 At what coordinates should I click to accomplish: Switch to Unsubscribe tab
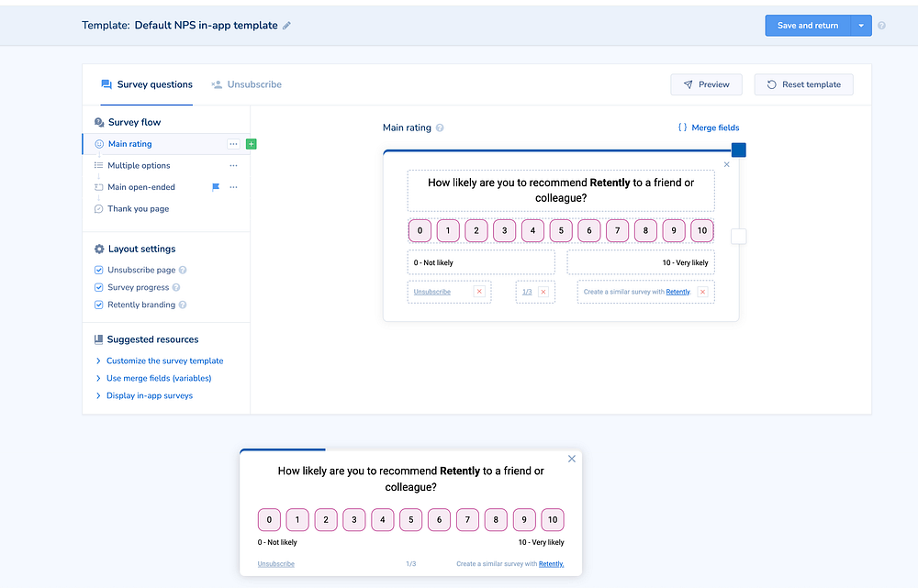(246, 84)
